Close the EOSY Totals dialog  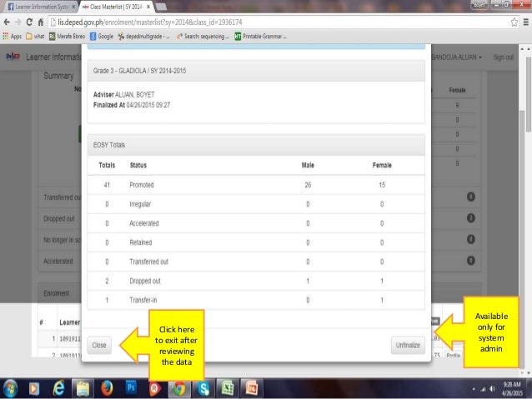pos(99,345)
